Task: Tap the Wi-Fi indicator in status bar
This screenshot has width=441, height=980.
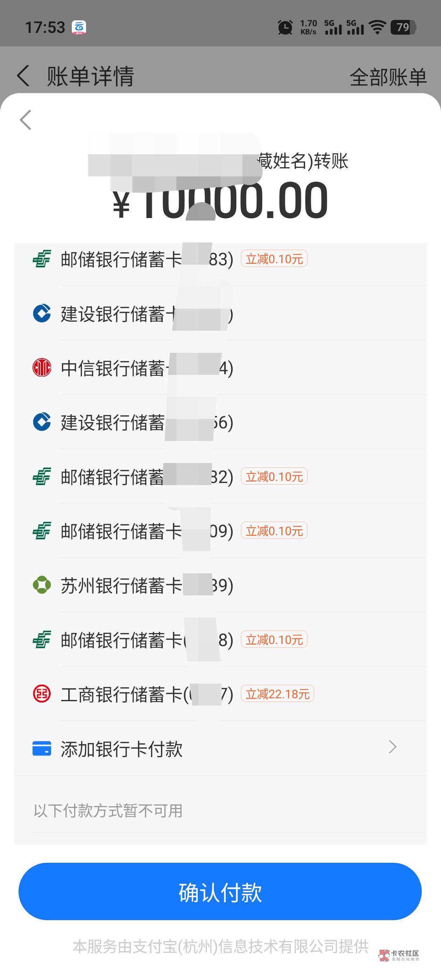Action: (377, 27)
